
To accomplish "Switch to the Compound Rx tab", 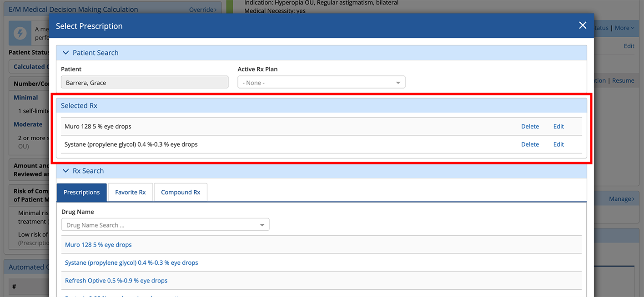I will (x=181, y=192).
